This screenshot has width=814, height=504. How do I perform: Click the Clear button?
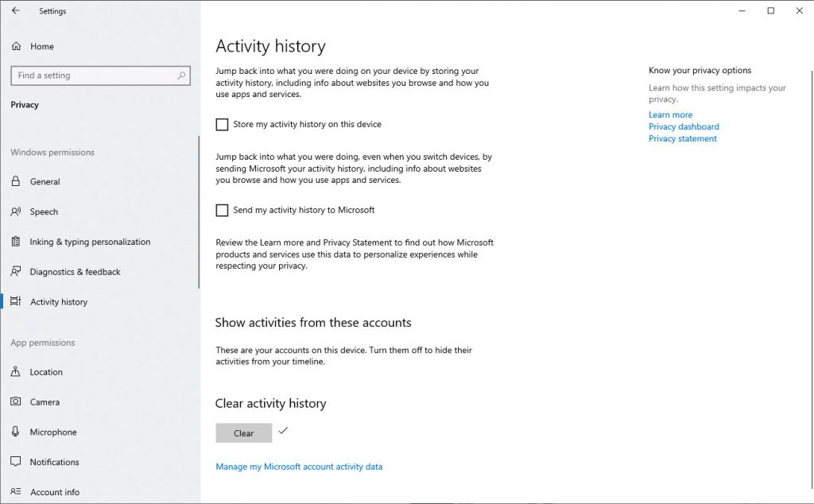coord(243,433)
